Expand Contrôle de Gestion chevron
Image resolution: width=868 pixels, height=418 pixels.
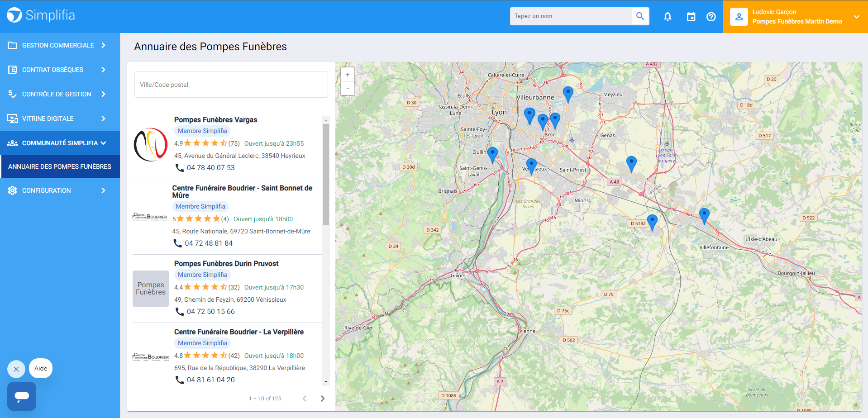pos(103,94)
